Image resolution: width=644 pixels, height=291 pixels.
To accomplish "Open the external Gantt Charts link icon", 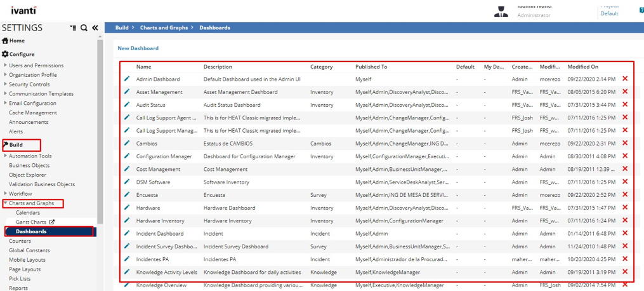I will tap(52, 222).
